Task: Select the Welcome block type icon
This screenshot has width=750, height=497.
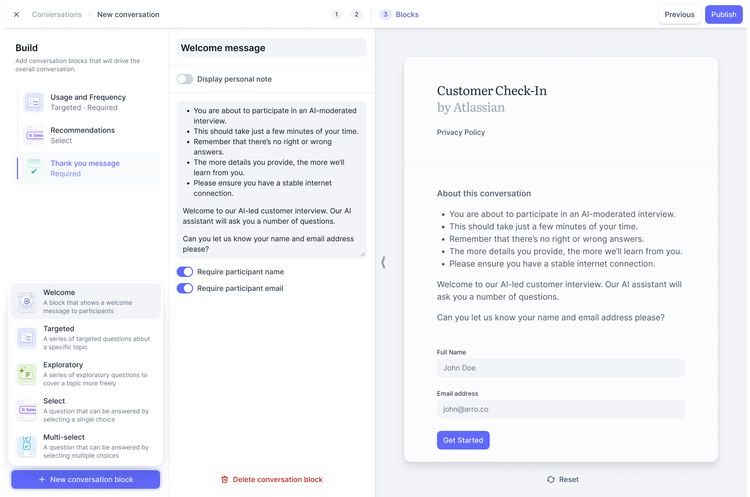Action: [x=27, y=301]
